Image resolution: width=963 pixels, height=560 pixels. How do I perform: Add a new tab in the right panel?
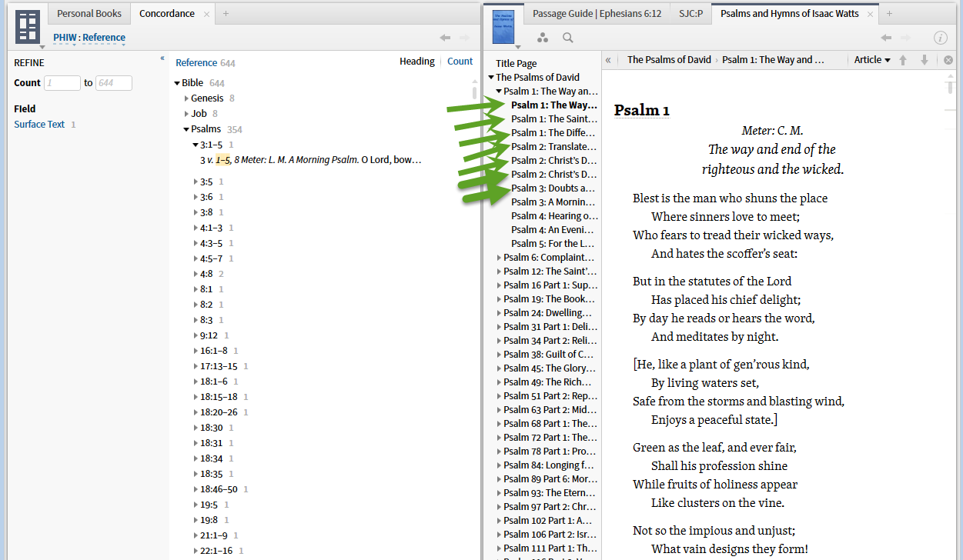coord(890,14)
